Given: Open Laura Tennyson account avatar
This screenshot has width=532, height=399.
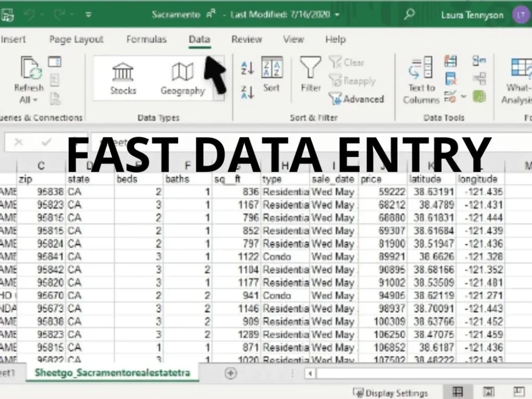Looking at the screenshot, I should point(521,14).
